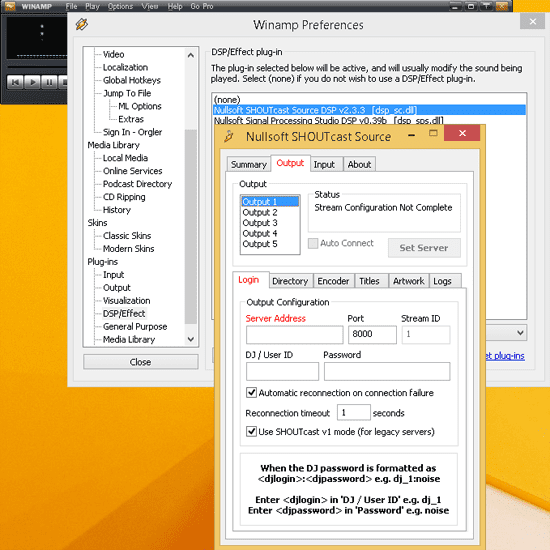Click the Reconnection timeout seconds field
The image size is (550, 550).
[x=354, y=412]
